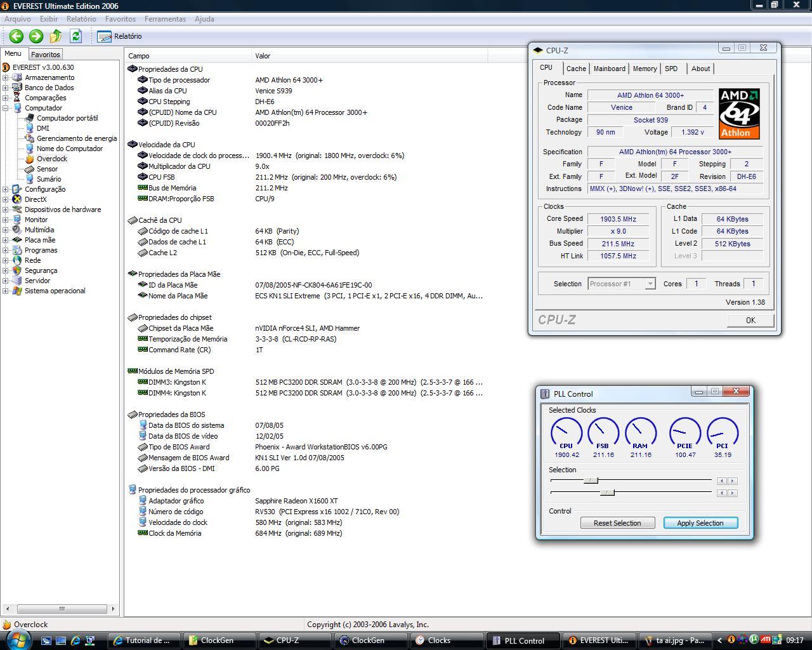The image size is (812, 650).
Task: Open Clocks taskbar button
Action: tap(447, 640)
